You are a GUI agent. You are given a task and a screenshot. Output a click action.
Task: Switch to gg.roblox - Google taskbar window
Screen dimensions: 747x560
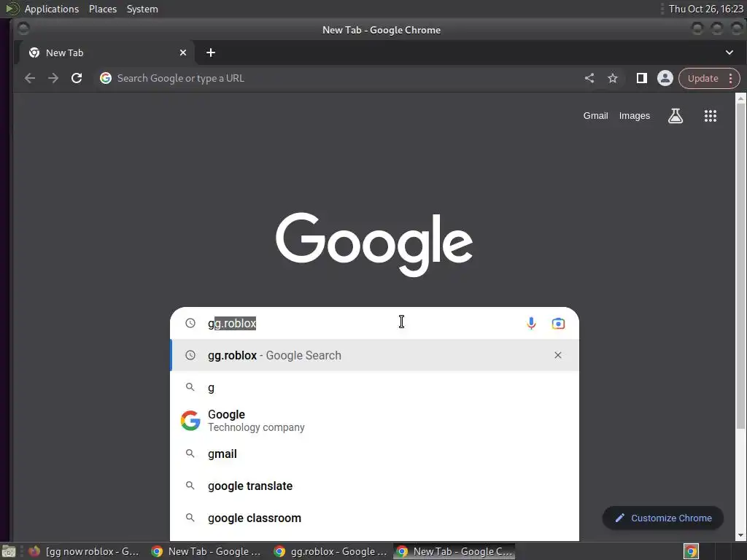point(330,551)
